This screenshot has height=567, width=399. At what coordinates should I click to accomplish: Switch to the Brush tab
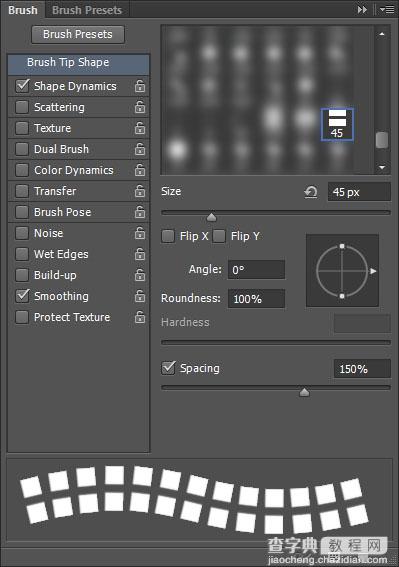point(23,10)
